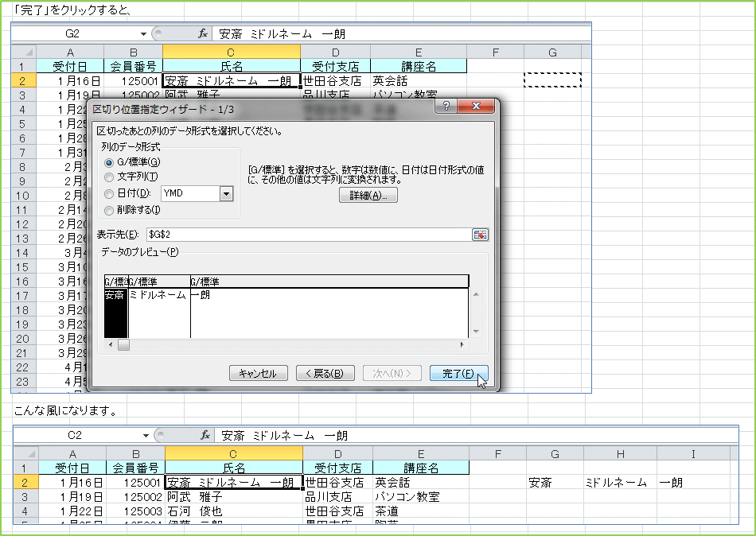
Task: Click the 講座名 header cell in upper sheet
Action: (419, 66)
